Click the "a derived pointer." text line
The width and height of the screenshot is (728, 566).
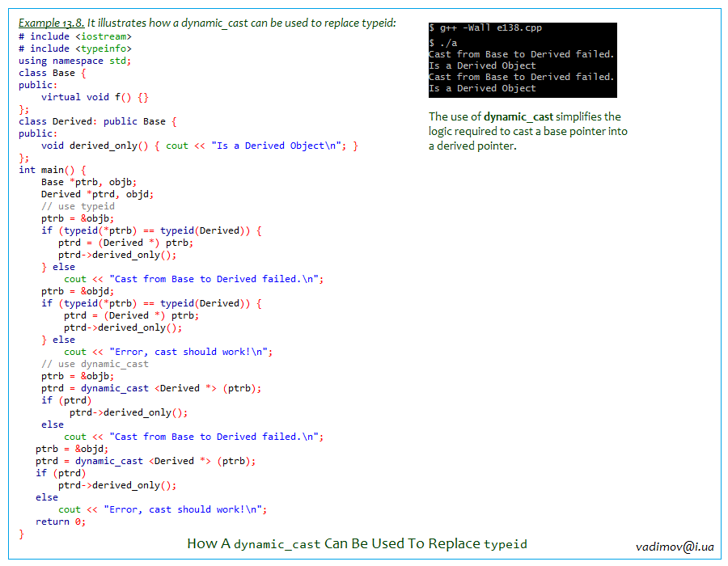tap(472, 146)
